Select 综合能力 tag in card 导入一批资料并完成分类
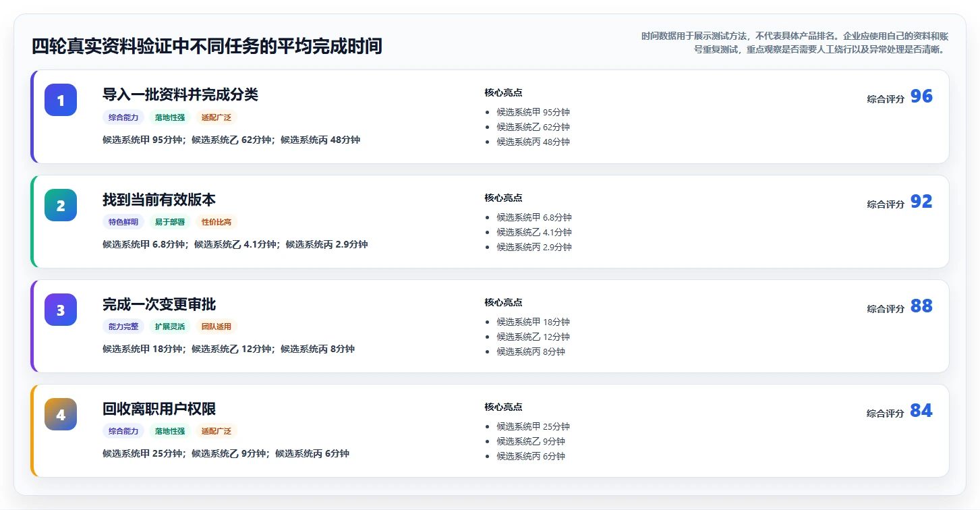 tap(123, 117)
